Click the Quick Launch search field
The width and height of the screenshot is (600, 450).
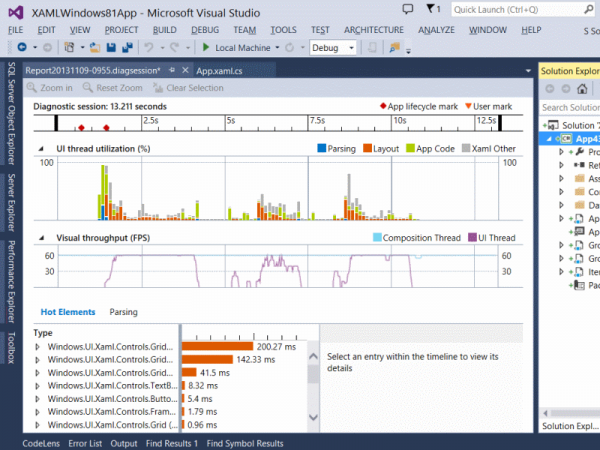click(x=523, y=10)
